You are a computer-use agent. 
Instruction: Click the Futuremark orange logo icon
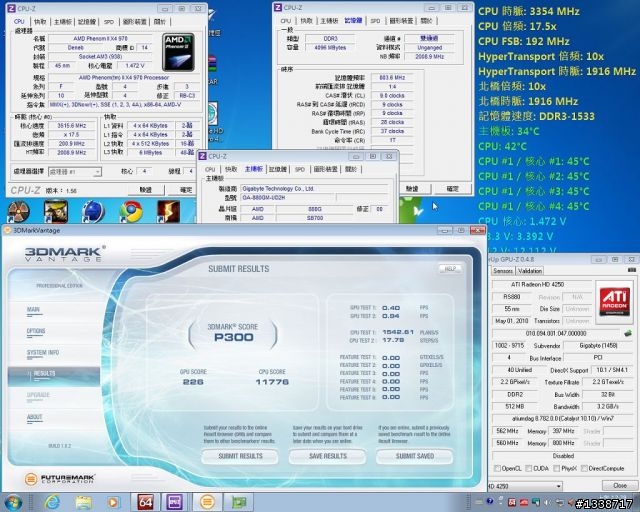click(x=31, y=479)
